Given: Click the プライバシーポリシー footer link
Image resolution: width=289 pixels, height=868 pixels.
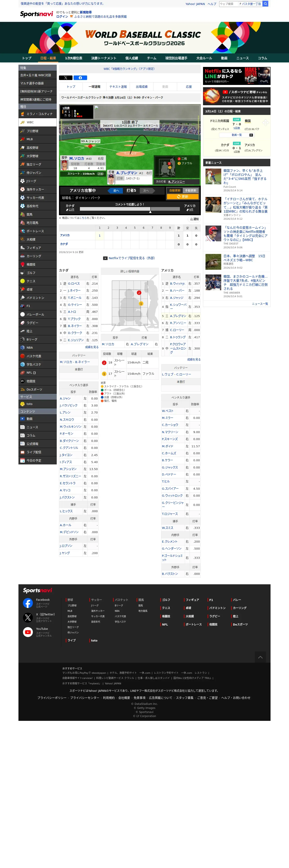Looking at the screenshot, I should (x=52, y=697).
